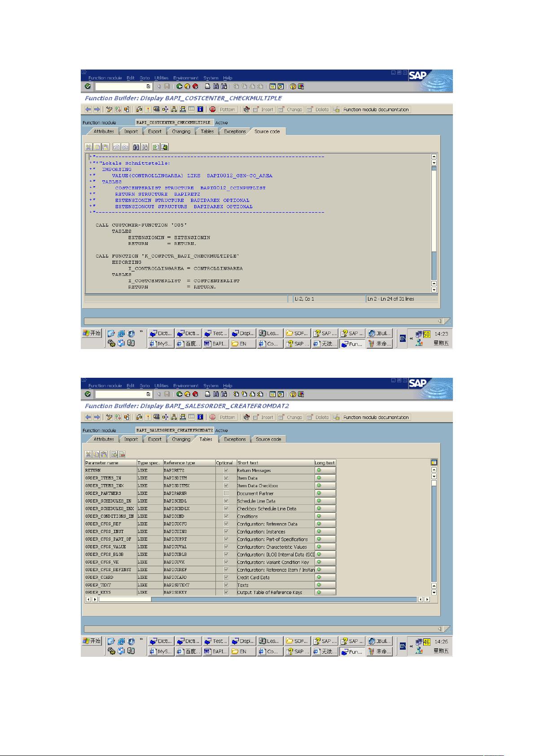Screen dimensions: 535x756
Task: Click Display object list icon in CHECKMULTIPLE window
Action: (x=174, y=109)
